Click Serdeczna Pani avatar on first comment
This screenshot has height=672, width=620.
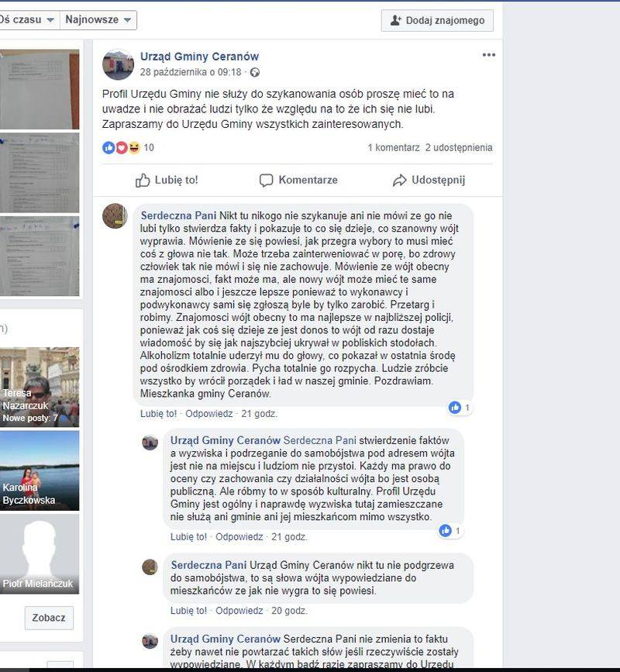coord(115,216)
